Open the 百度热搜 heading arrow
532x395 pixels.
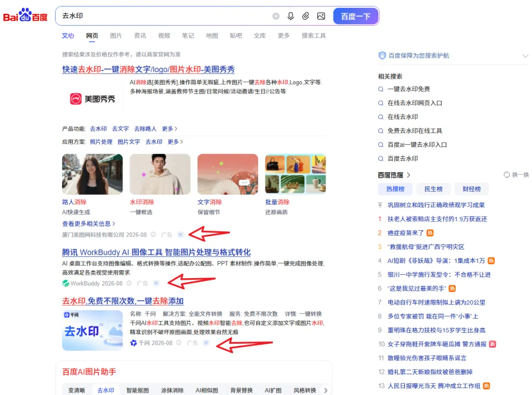click(x=408, y=175)
